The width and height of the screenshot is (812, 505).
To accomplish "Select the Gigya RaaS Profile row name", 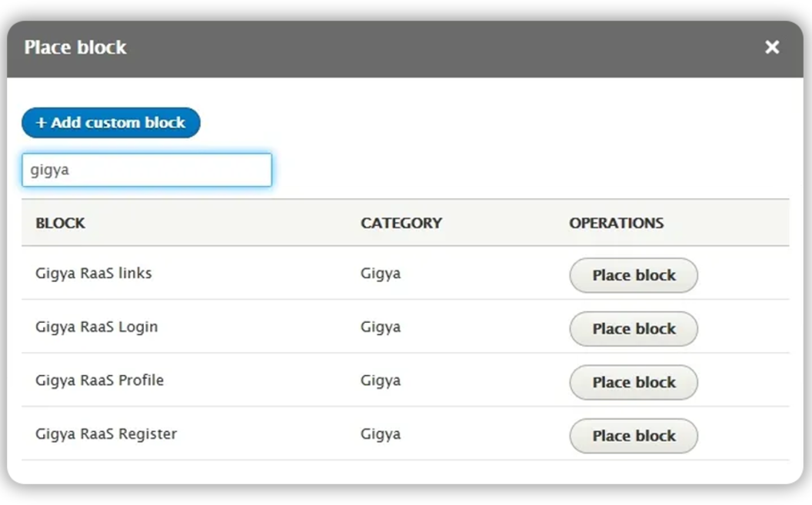I will coord(99,380).
